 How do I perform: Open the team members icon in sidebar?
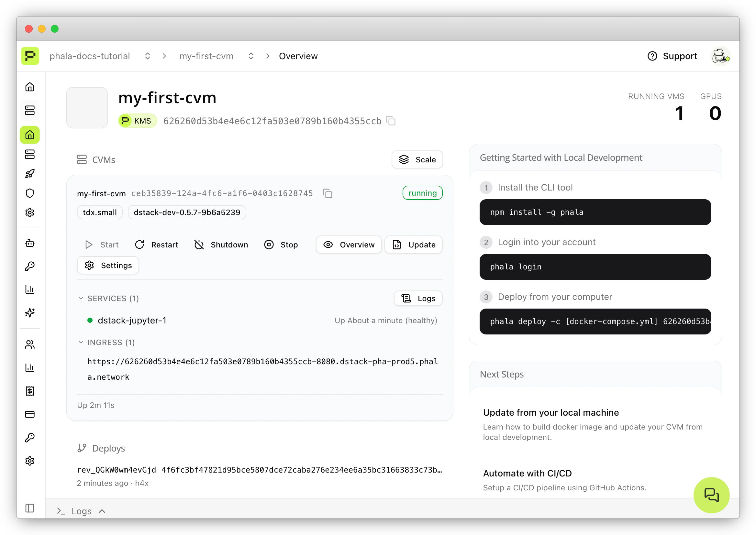point(30,344)
